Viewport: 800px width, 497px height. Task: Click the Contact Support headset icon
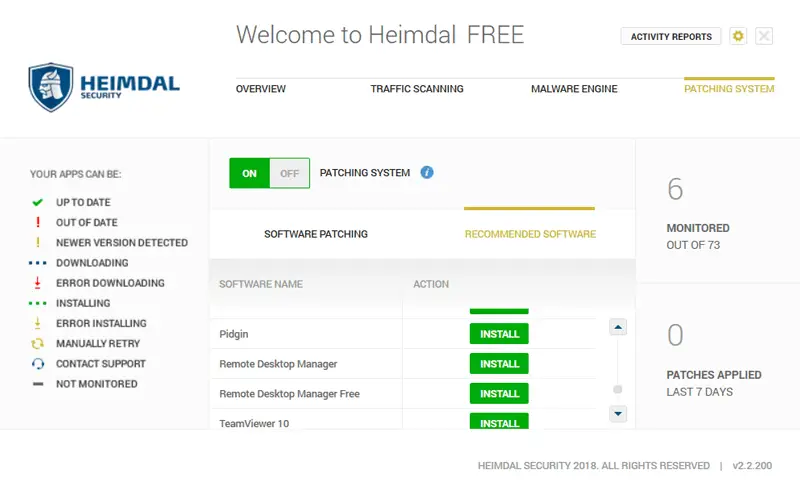tap(38, 364)
